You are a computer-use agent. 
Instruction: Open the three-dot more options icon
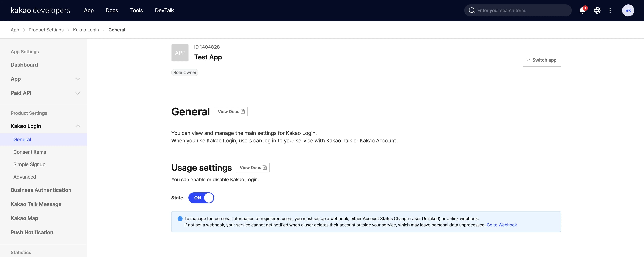pyautogui.click(x=610, y=10)
